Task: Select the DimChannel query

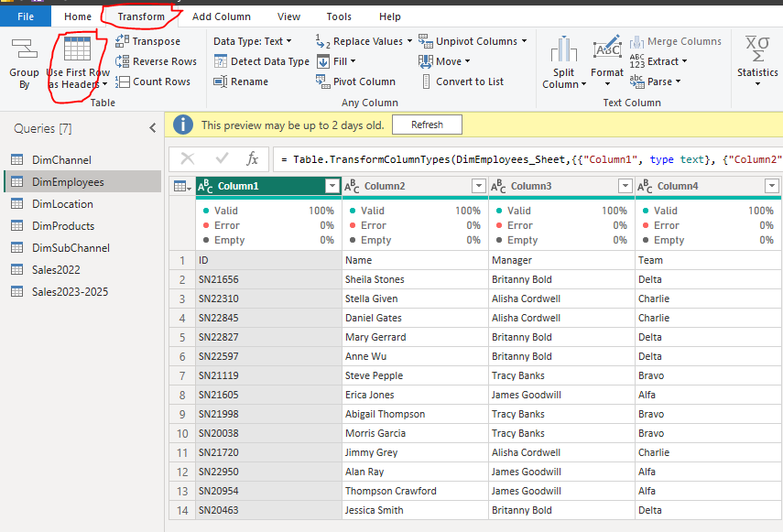Action: [82, 159]
